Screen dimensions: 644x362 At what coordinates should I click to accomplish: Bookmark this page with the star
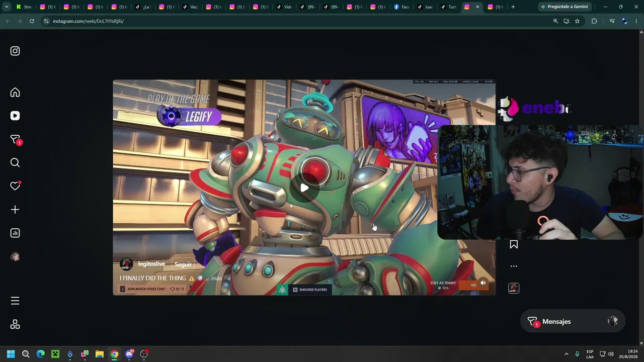pos(577,21)
